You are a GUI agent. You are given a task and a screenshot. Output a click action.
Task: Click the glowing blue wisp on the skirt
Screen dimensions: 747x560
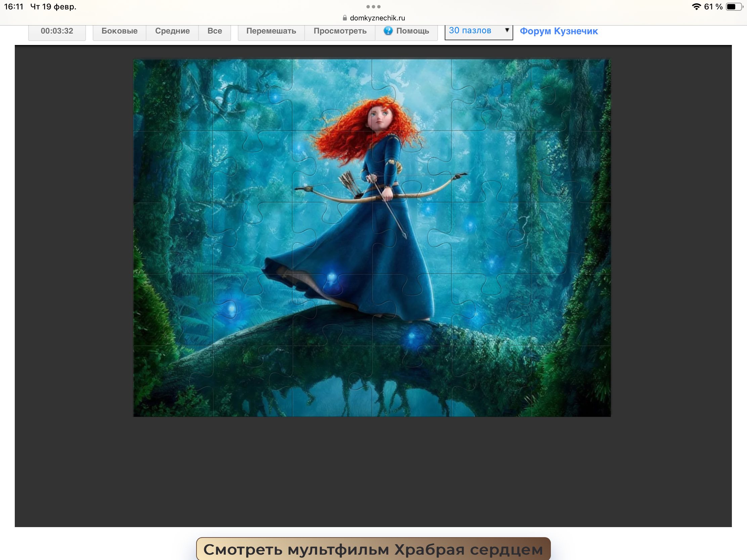[x=332, y=277]
